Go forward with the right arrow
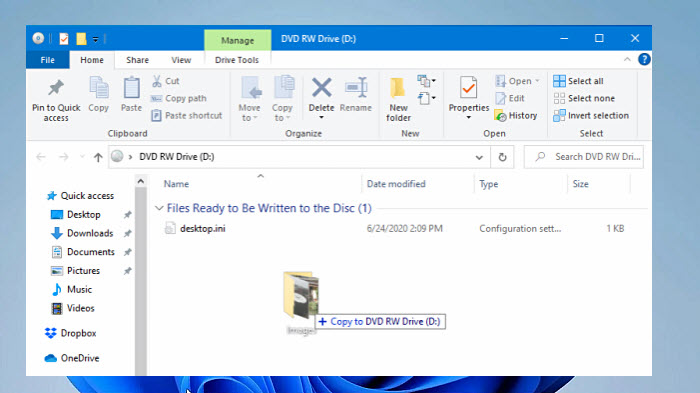This screenshot has width=700, height=393. [64, 157]
